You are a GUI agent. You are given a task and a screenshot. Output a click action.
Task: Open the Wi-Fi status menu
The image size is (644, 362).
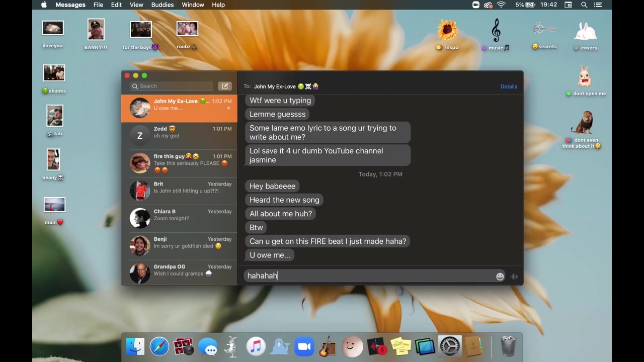click(501, 5)
